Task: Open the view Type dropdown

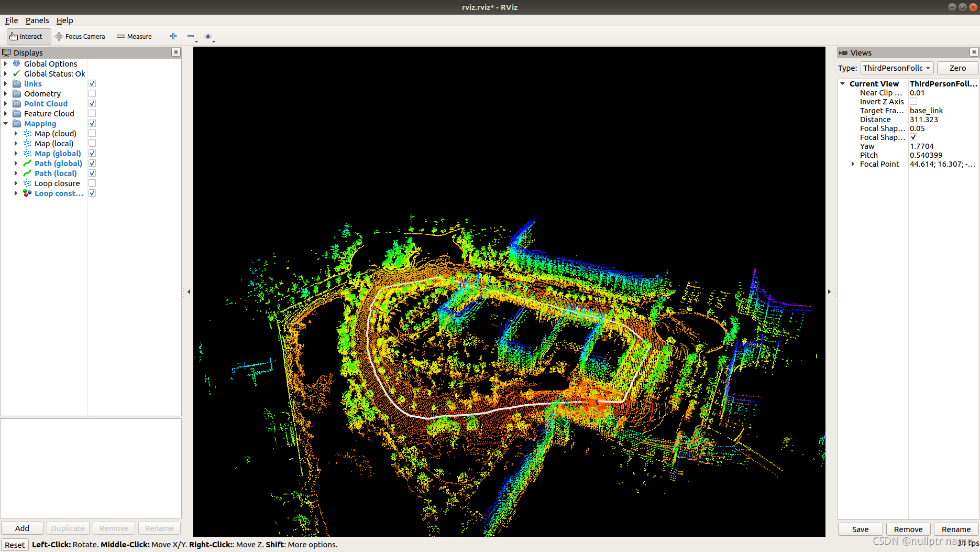Action: (897, 68)
